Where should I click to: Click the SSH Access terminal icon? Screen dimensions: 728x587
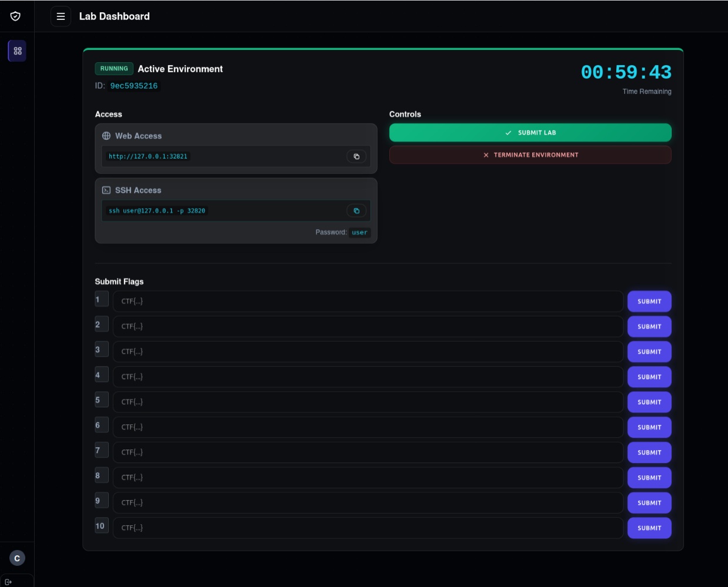pyautogui.click(x=106, y=190)
